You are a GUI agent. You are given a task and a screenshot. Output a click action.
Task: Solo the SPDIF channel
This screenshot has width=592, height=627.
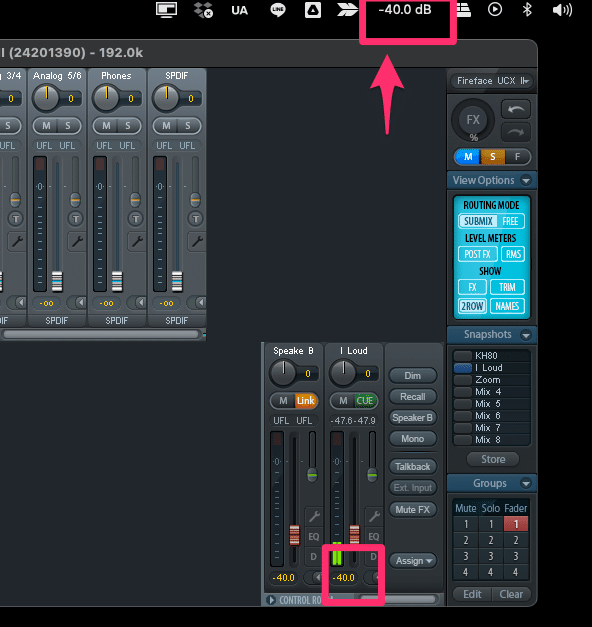(188, 126)
